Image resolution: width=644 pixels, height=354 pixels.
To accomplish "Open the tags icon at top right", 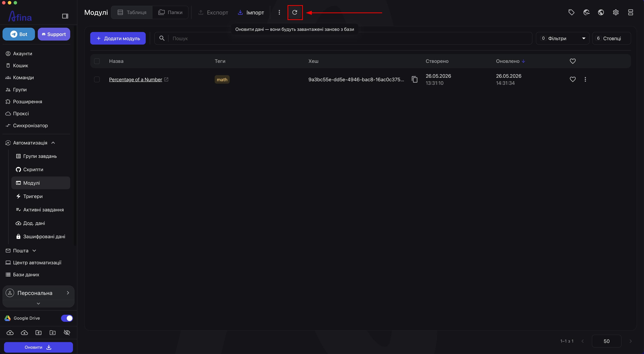I will (572, 12).
